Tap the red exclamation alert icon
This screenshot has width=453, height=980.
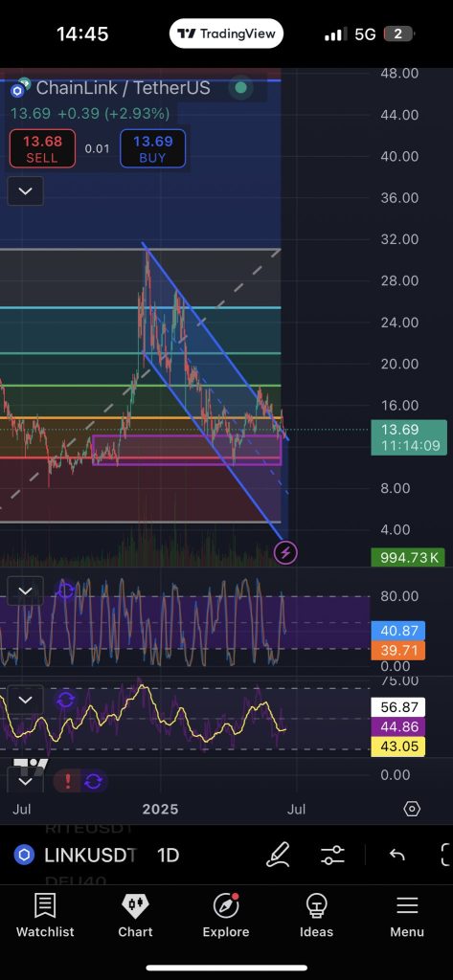pyautogui.click(x=68, y=781)
